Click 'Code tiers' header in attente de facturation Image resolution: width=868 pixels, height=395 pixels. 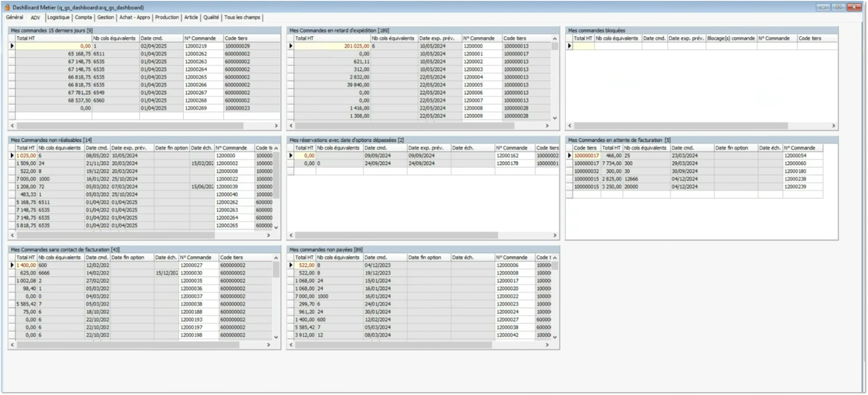point(585,148)
